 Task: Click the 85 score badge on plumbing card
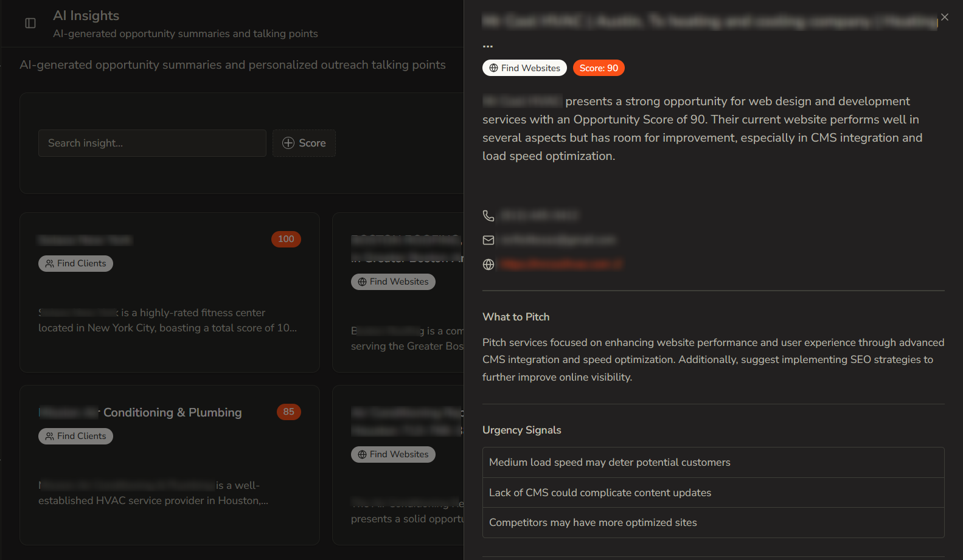click(x=288, y=412)
